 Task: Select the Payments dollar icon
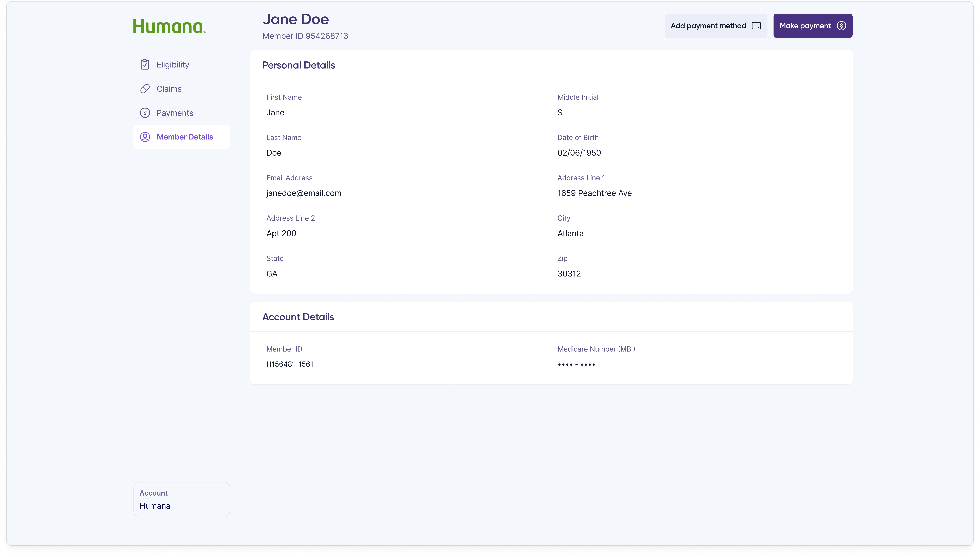click(145, 112)
